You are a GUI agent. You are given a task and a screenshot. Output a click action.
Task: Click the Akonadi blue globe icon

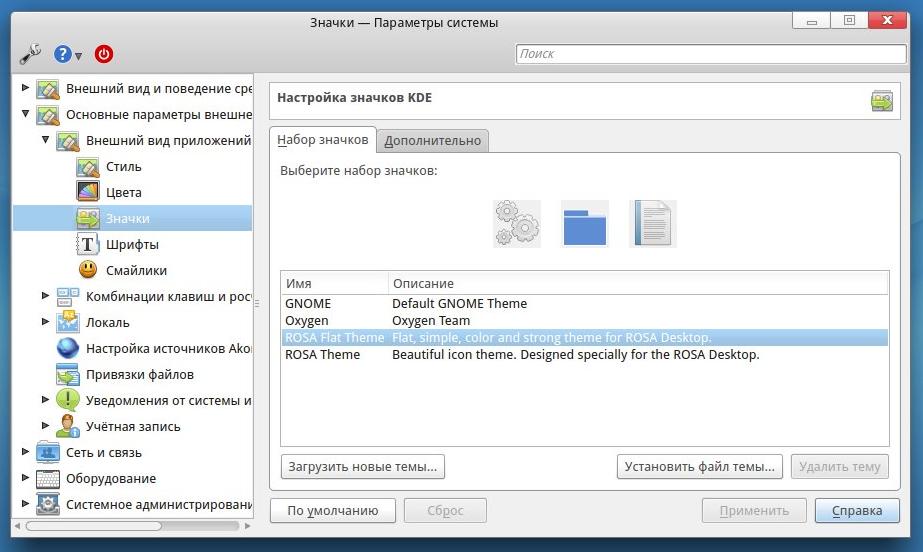[x=68, y=348]
